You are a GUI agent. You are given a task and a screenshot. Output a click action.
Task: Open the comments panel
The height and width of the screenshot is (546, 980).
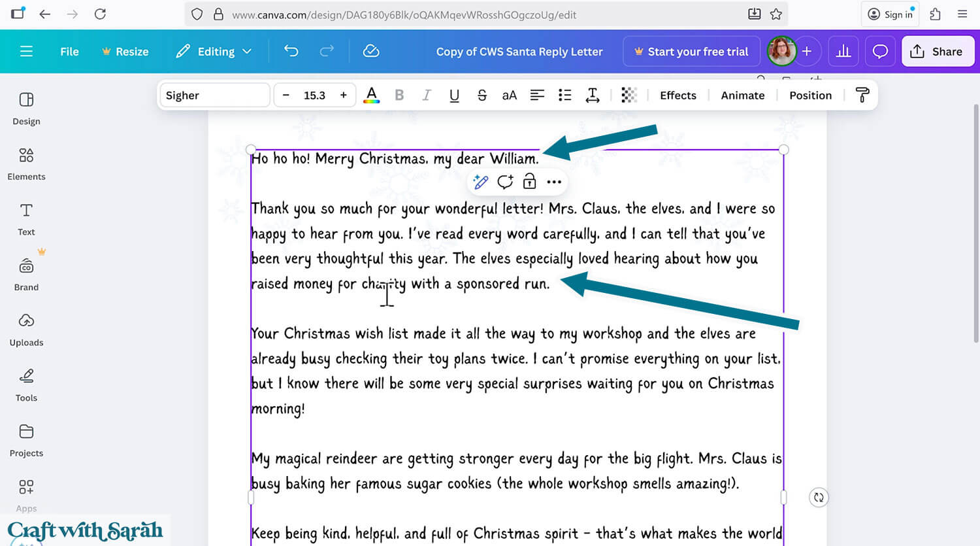coord(880,51)
